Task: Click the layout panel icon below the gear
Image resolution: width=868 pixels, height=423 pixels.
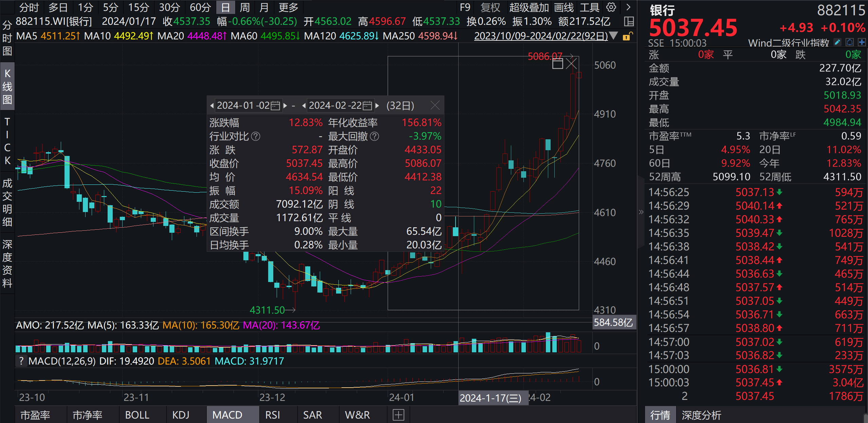Action: tap(629, 21)
